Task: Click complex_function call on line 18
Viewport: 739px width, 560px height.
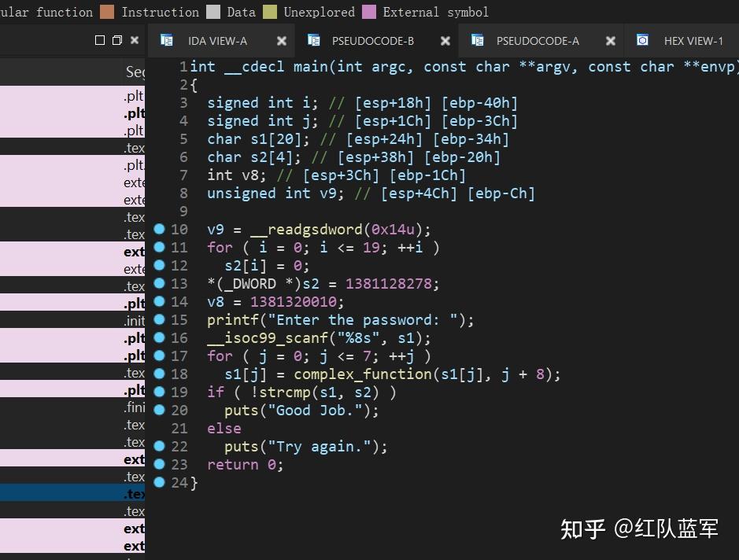Action: 363,374
